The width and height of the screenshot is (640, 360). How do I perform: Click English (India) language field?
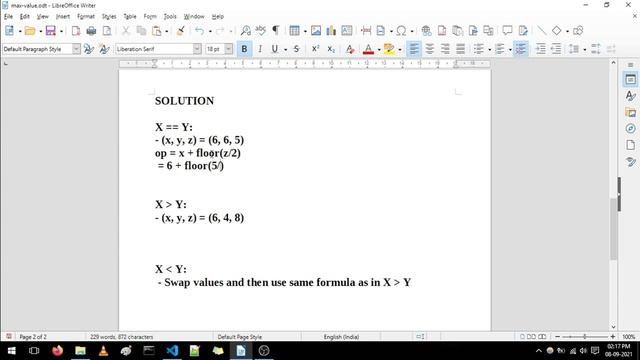(x=341, y=337)
